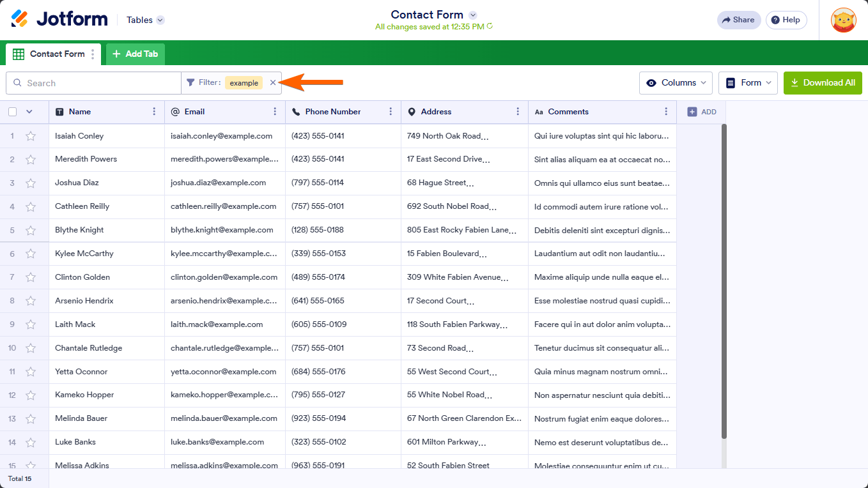This screenshot has height=488, width=868.
Task: Star the Joshua Diaz row
Action: click(x=31, y=183)
